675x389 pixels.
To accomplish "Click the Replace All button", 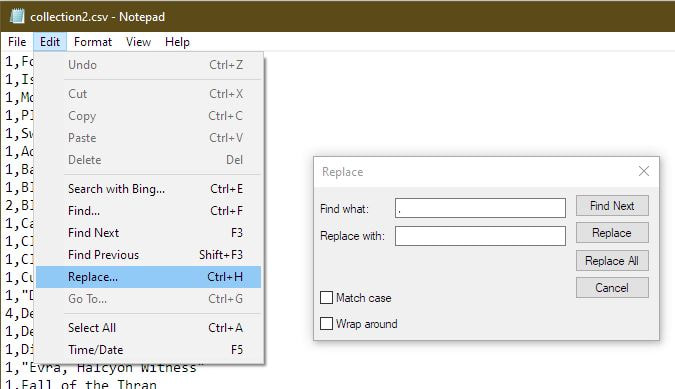I will point(612,261).
